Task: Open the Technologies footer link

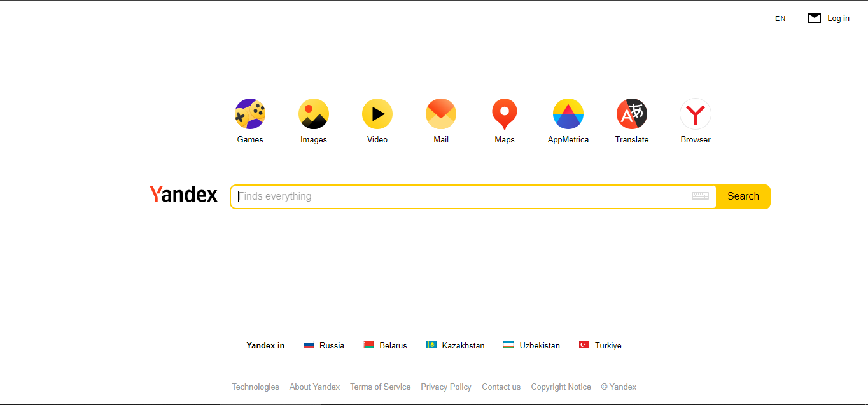Action: point(255,387)
